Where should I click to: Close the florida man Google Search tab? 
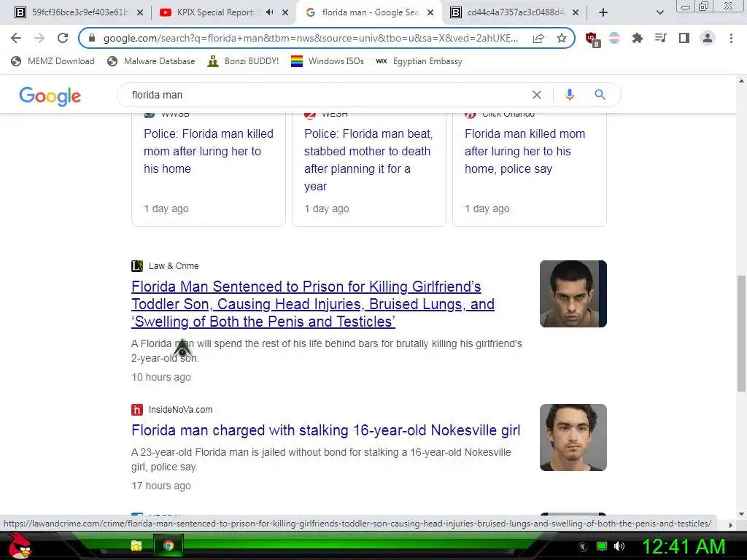[430, 12]
